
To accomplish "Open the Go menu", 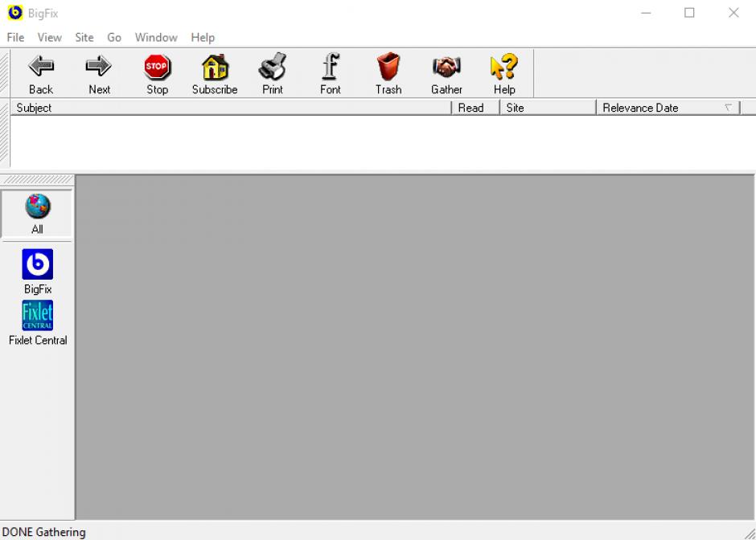I will [114, 38].
